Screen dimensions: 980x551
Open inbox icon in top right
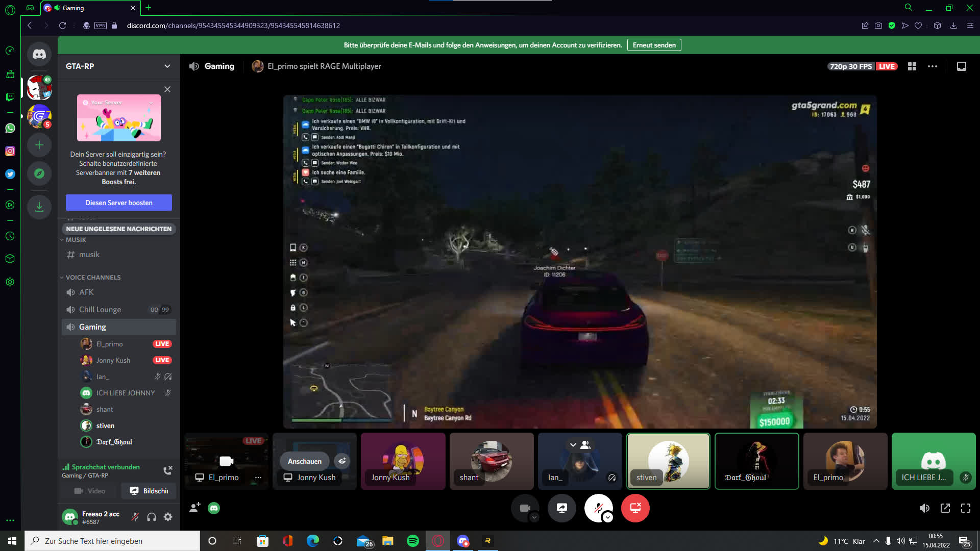pyautogui.click(x=962, y=66)
